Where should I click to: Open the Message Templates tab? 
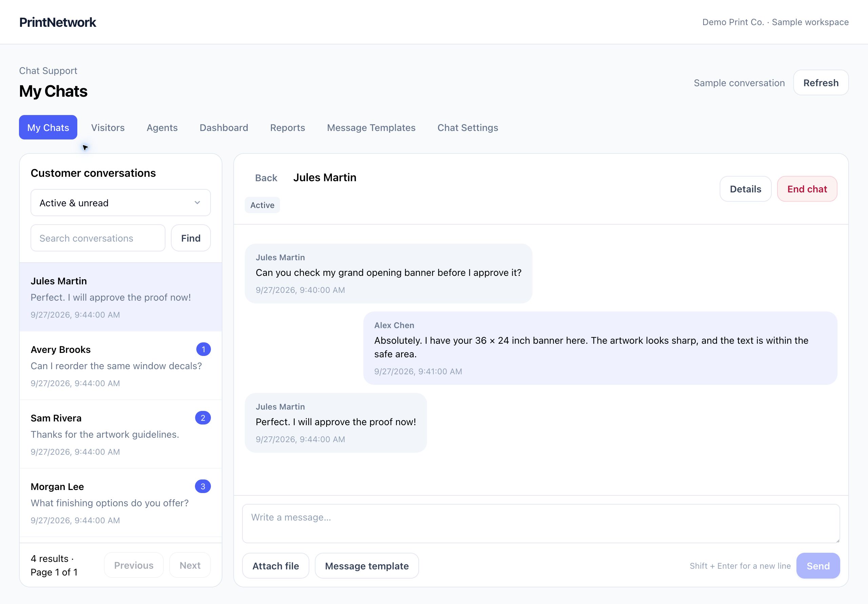(x=371, y=128)
